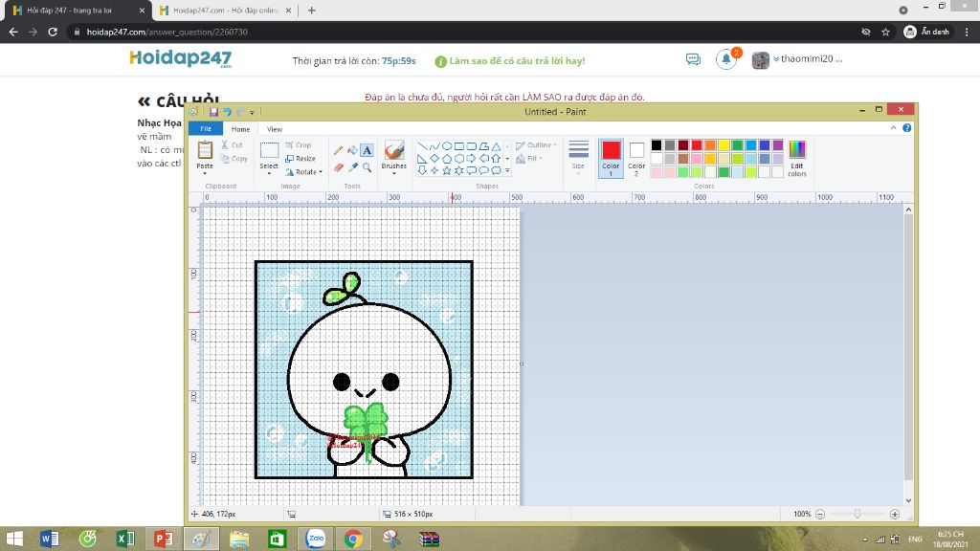Click Paint vertical scrollbar down arrow

point(909,500)
